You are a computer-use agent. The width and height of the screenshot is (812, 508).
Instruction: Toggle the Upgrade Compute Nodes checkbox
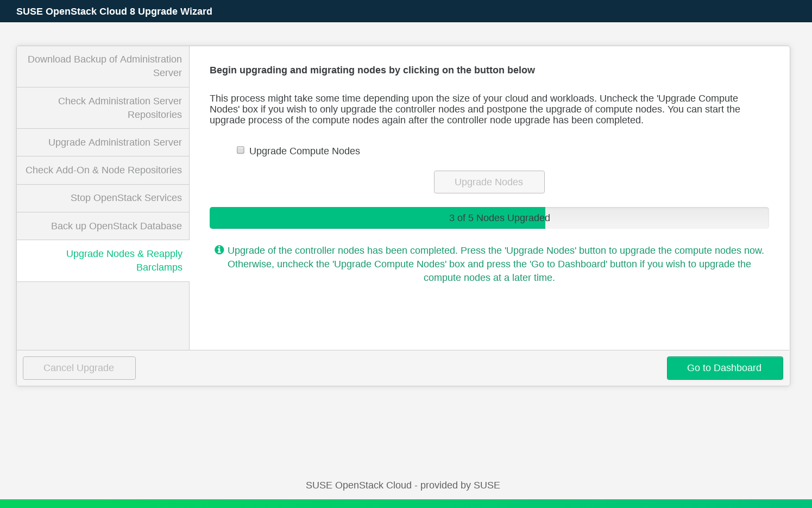pyautogui.click(x=241, y=150)
